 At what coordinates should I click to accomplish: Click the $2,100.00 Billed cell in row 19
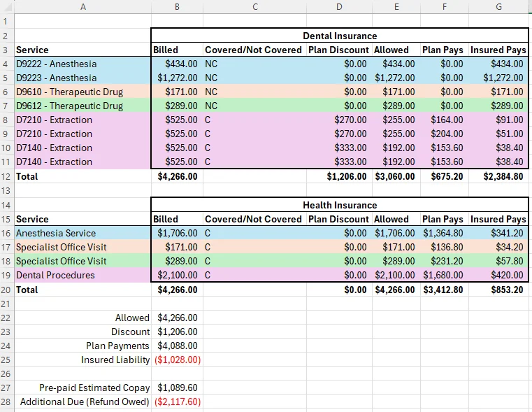(177, 275)
